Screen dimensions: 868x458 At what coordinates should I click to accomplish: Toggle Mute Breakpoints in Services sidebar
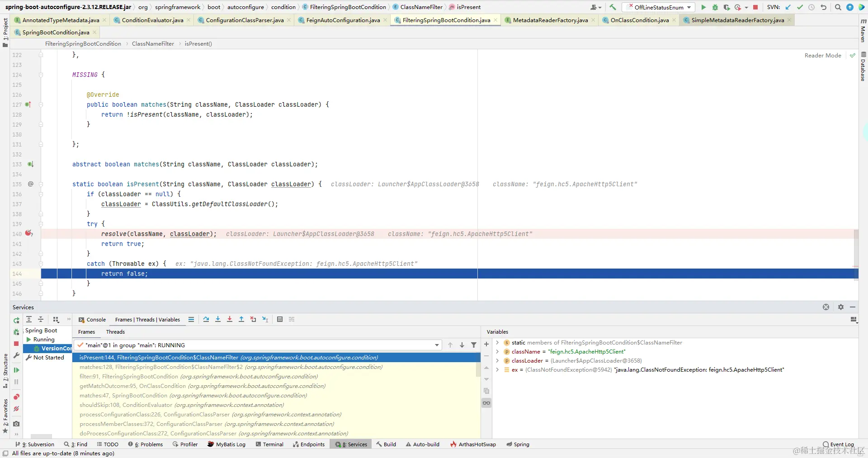[x=16, y=409]
